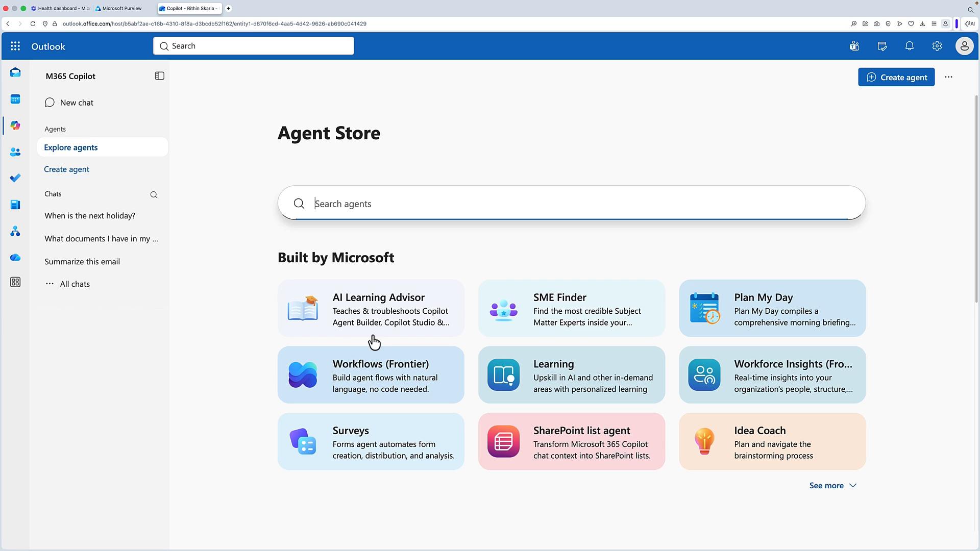The width and height of the screenshot is (980, 551).
Task: Open OneDrive cloud icon in left rail
Action: click(15, 258)
